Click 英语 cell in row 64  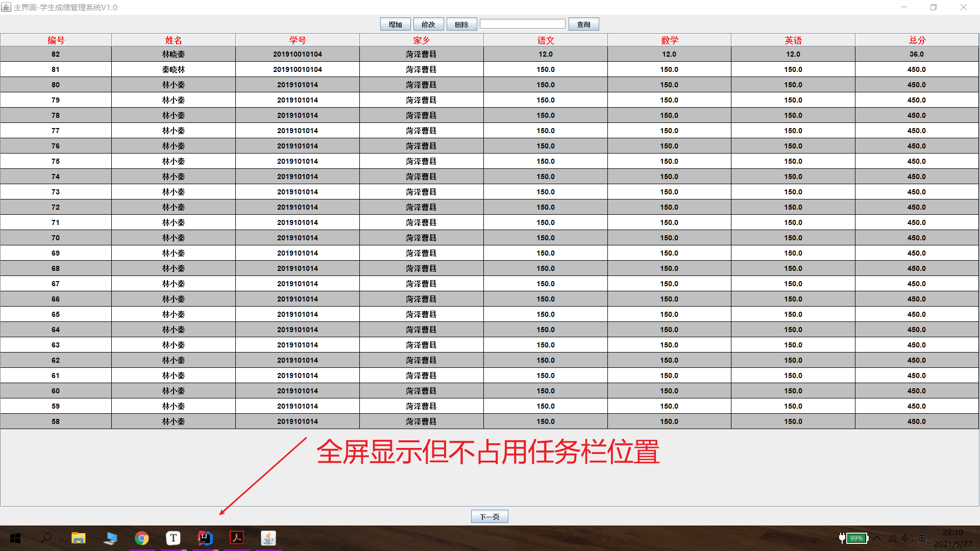[x=793, y=330]
